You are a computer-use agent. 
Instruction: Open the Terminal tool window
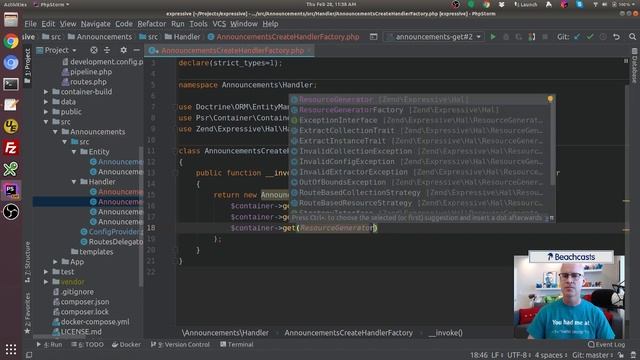(x=237, y=344)
